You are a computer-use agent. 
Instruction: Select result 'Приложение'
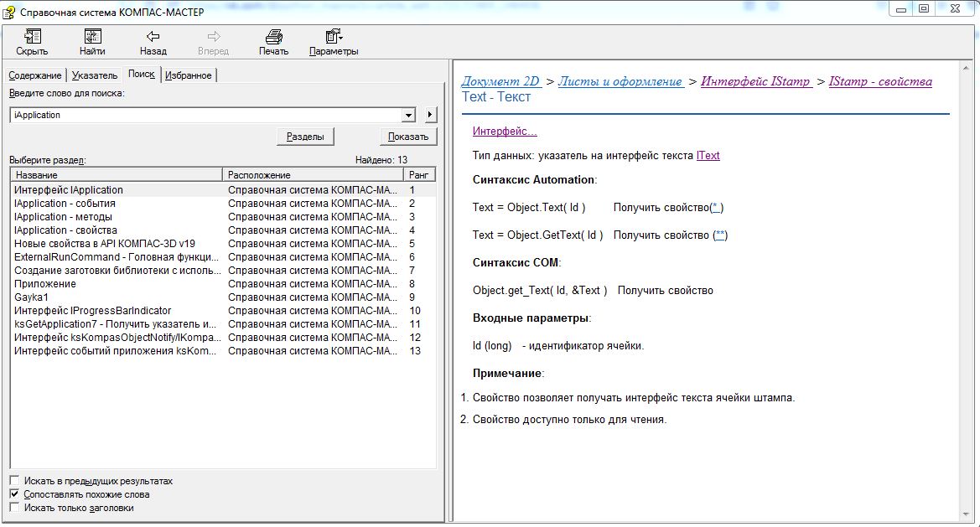tap(223, 284)
